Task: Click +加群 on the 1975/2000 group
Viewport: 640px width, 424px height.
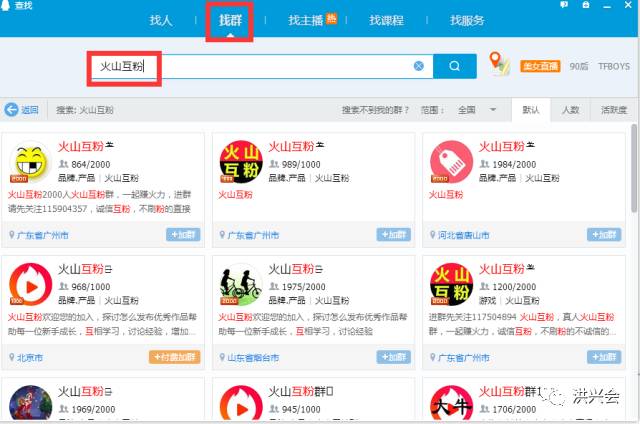Action: click(393, 357)
